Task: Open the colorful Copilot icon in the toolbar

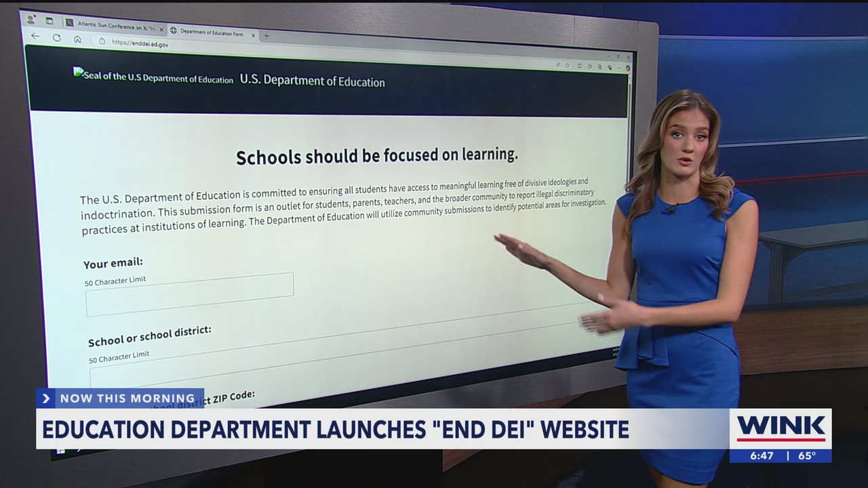Action: click(629, 68)
